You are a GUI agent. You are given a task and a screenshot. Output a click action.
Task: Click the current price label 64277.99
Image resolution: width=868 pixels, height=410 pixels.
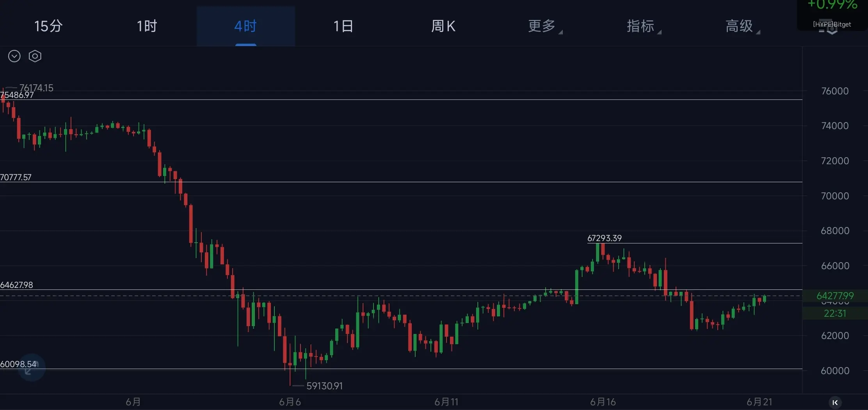click(835, 296)
